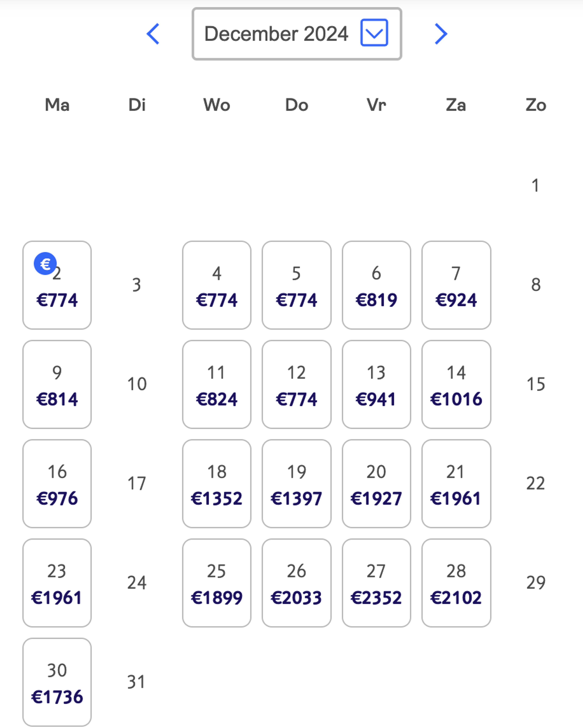Choose December 7 for €924
The image size is (583, 728).
click(x=456, y=285)
